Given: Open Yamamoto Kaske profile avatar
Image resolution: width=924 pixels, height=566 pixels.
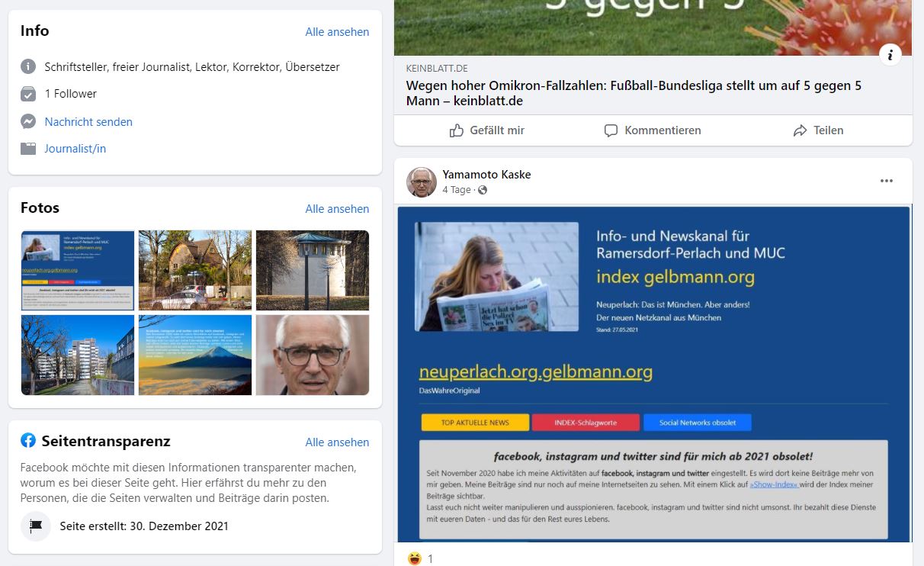Looking at the screenshot, I should tap(422, 182).
